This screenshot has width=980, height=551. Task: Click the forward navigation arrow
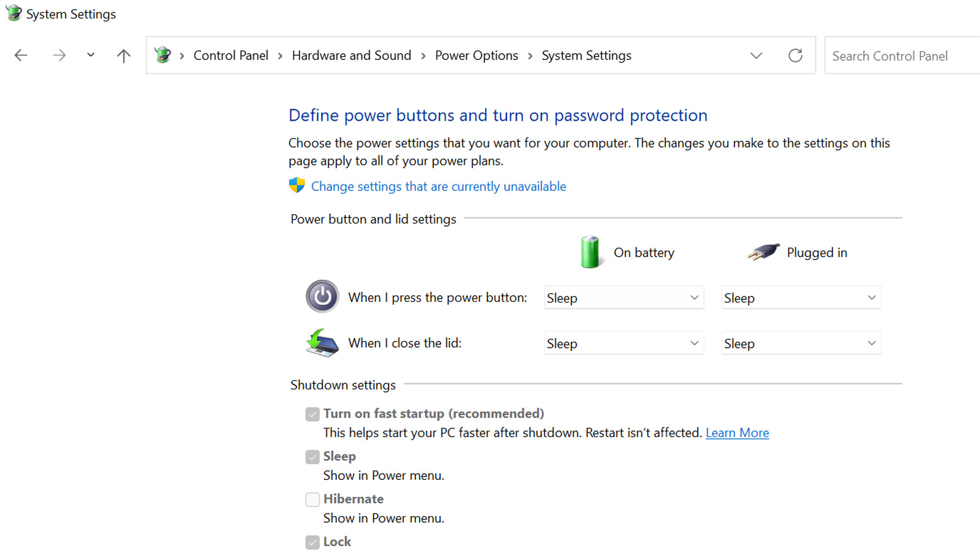[x=59, y=56]
